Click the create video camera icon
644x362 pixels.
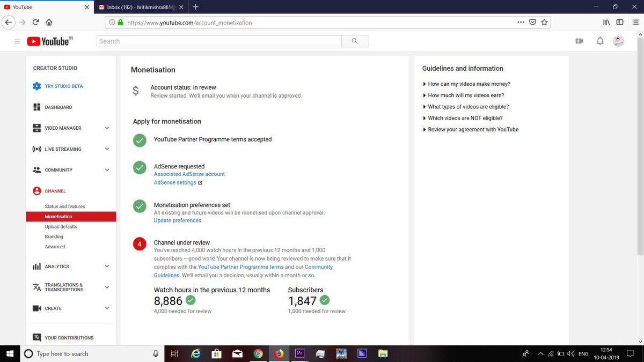579,41
